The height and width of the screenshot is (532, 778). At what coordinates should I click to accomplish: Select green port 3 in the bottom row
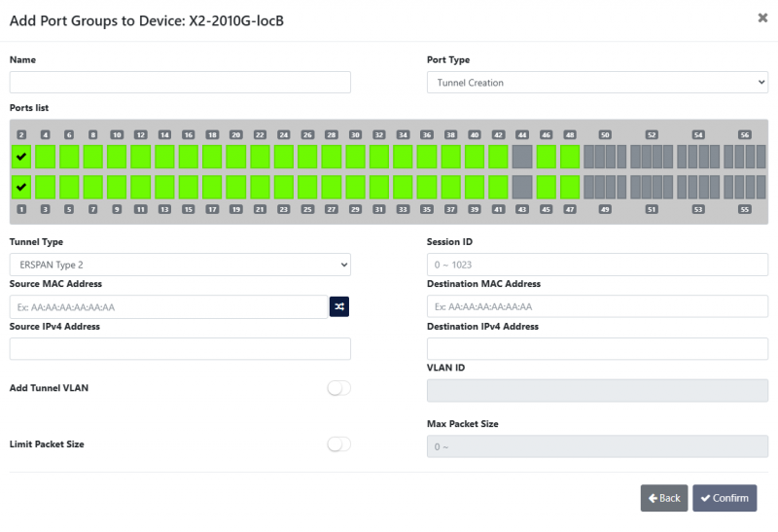coord(46,187)
